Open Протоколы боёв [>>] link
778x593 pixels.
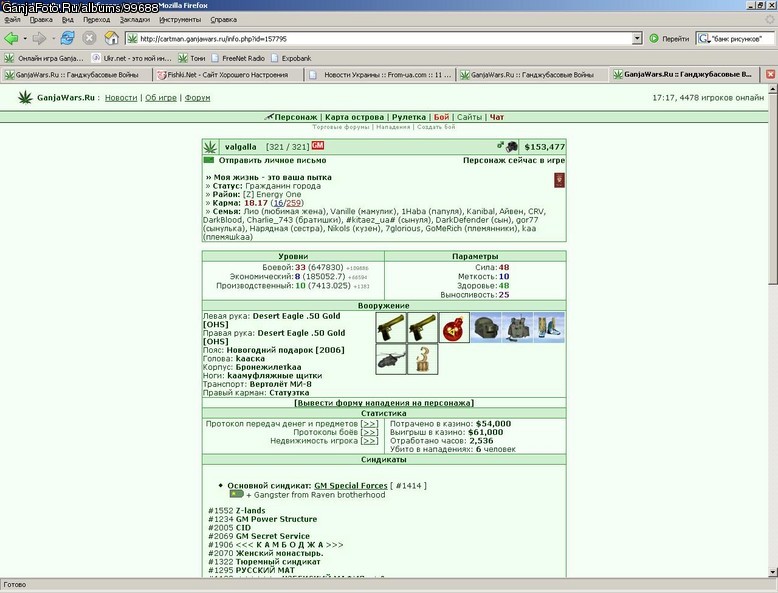(x=369, y=432)
